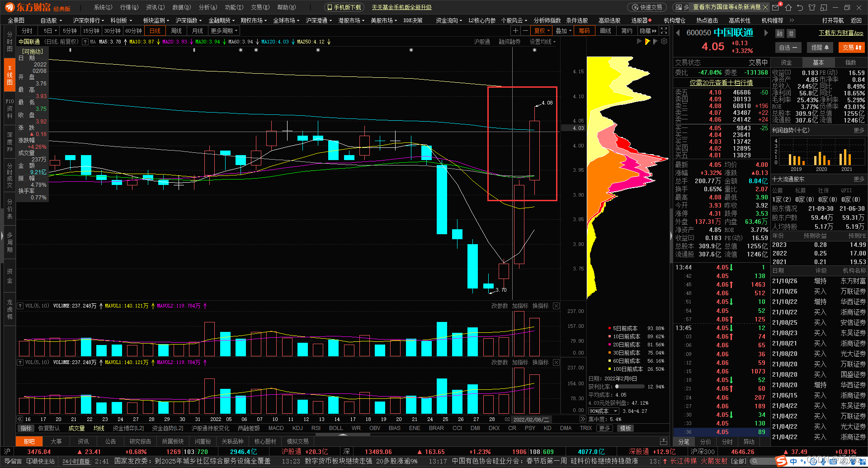
Task: Open the 更多周期 period dropdown
Action: [224, 31]
